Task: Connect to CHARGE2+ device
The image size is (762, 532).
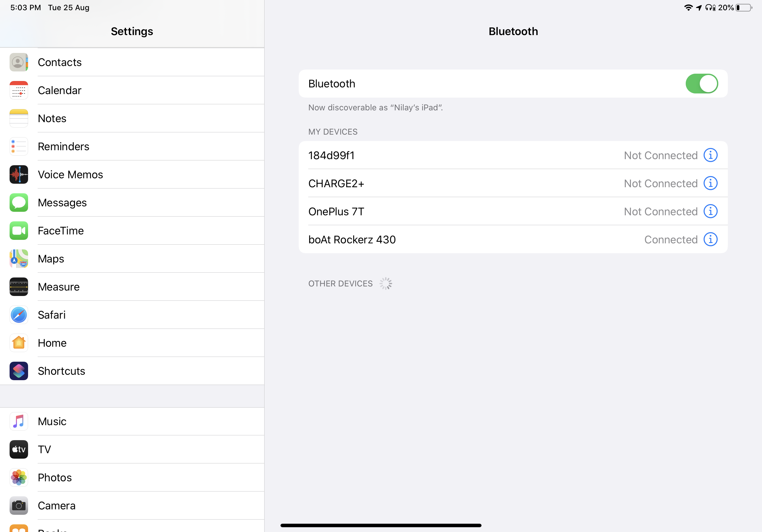Action: 336,183
